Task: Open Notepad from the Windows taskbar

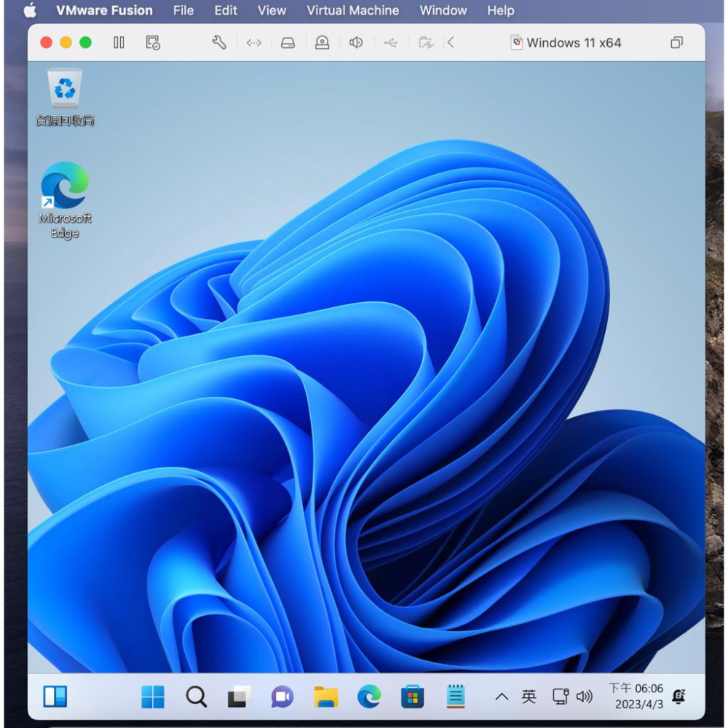Action: pyautogui.click(x=456, y=696)
